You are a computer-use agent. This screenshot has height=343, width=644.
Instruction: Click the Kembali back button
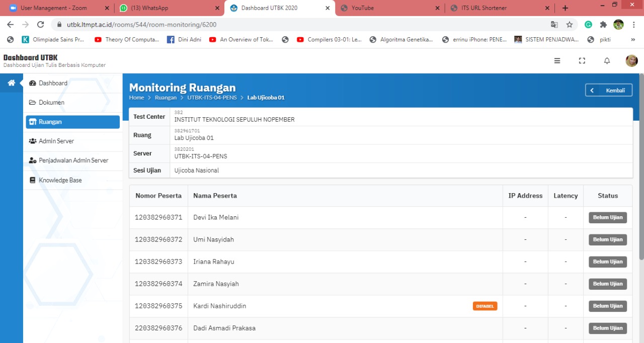[x=609, y=90]
